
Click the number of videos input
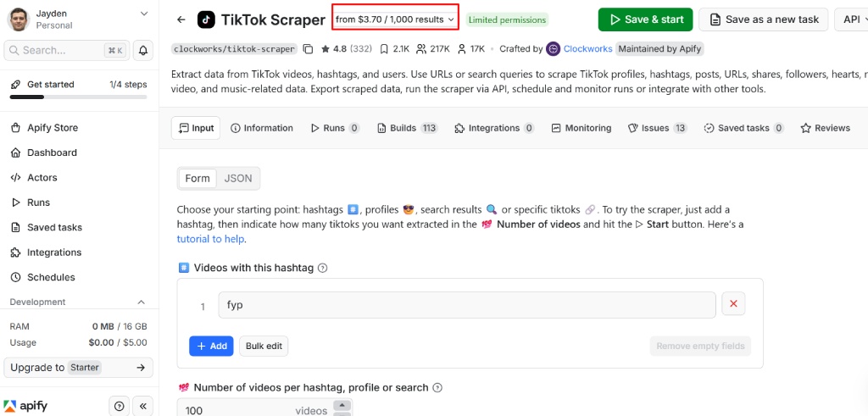click(x=254, y=410)
